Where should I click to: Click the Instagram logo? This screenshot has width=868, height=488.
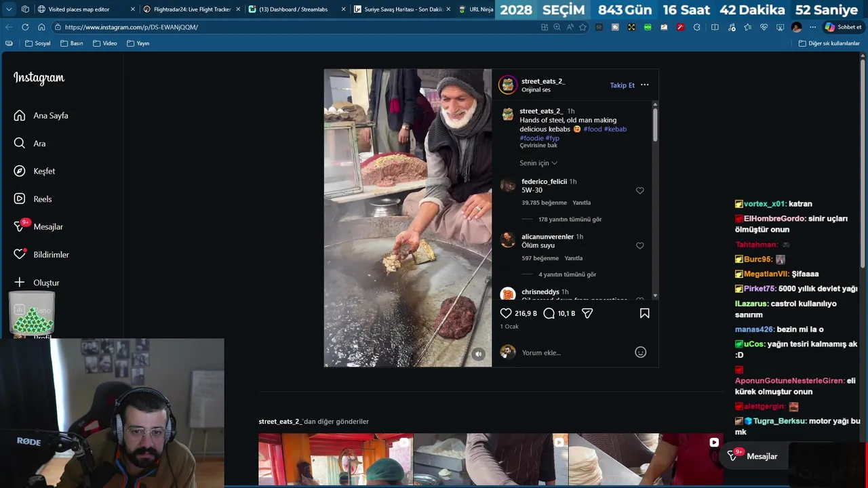click(39, 79)
